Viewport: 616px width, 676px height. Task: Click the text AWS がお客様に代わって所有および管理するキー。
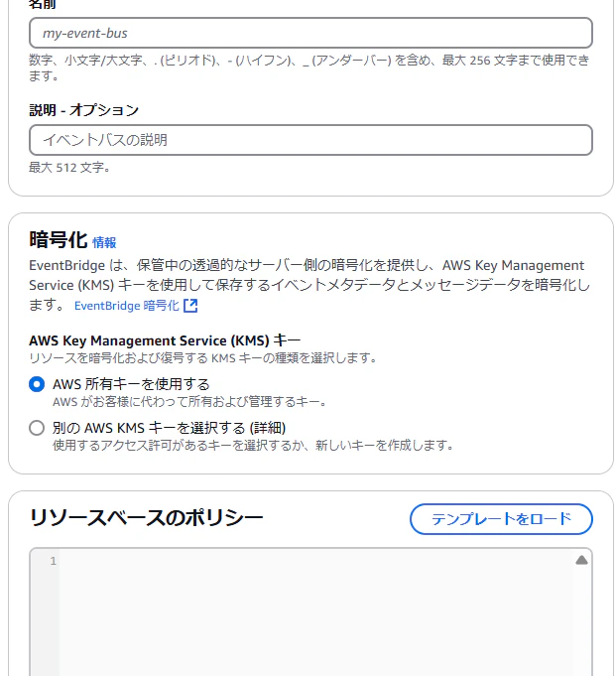[x=190, y=402]
